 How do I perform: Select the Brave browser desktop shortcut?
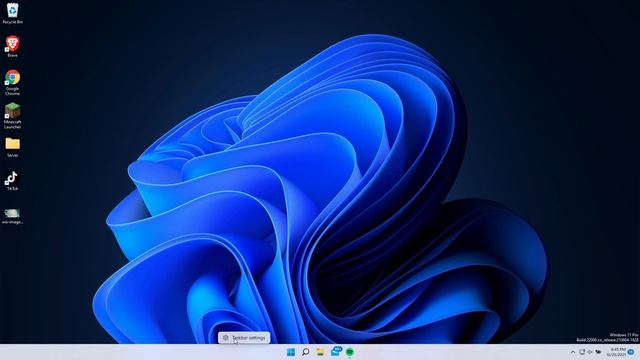13,46
